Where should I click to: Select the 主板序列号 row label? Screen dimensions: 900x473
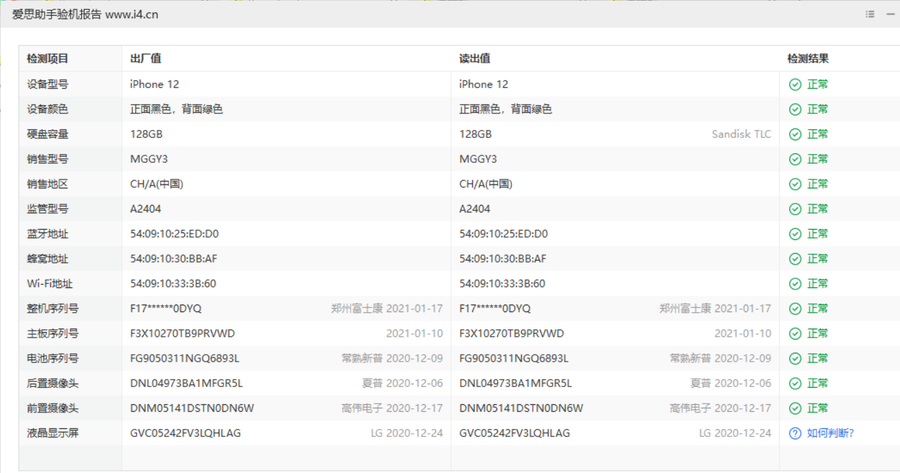53,334
